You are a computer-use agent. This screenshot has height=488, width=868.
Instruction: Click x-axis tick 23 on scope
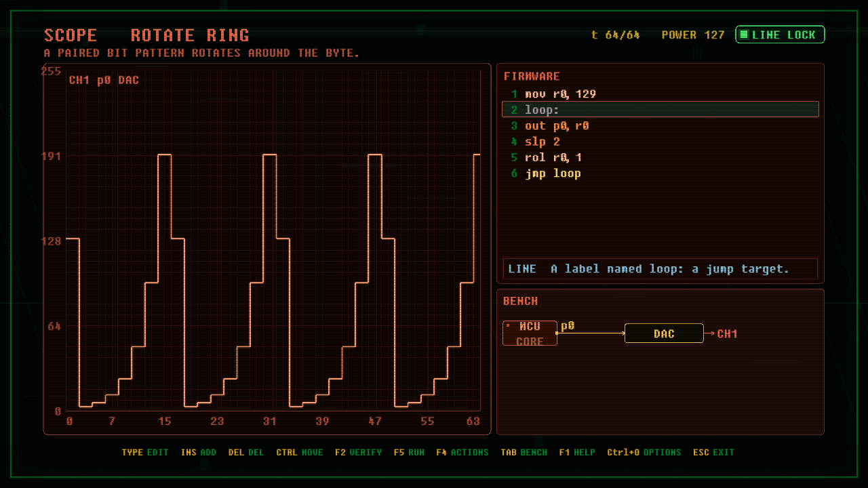(217, 421)
